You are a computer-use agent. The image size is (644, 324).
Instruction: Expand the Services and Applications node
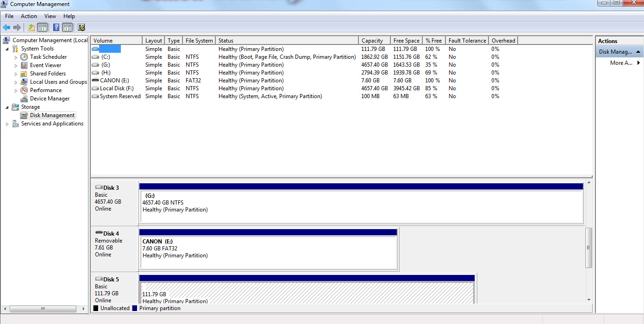(7, 124)
